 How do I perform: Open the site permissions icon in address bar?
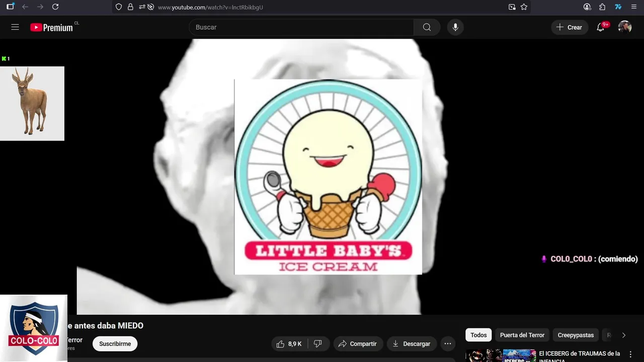pyautogui.click(x=141, y=7)
